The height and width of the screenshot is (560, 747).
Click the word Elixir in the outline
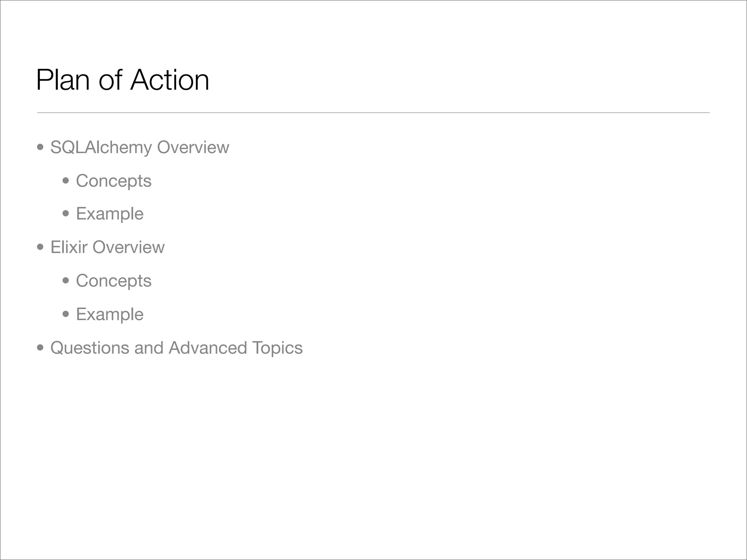tap(69, 247)
